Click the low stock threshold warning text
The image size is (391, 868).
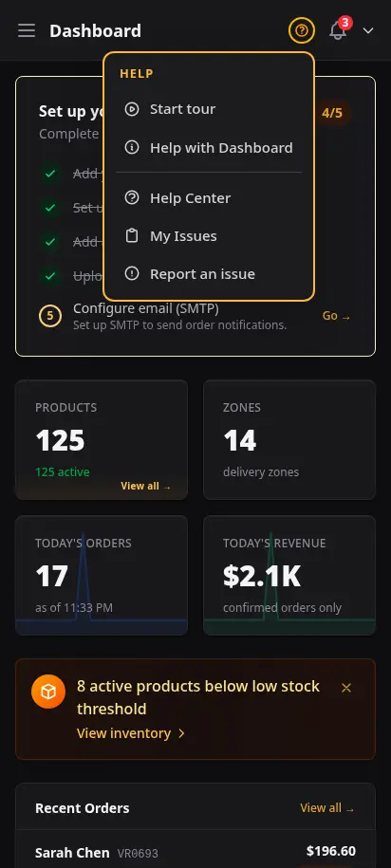coord(197,697)
